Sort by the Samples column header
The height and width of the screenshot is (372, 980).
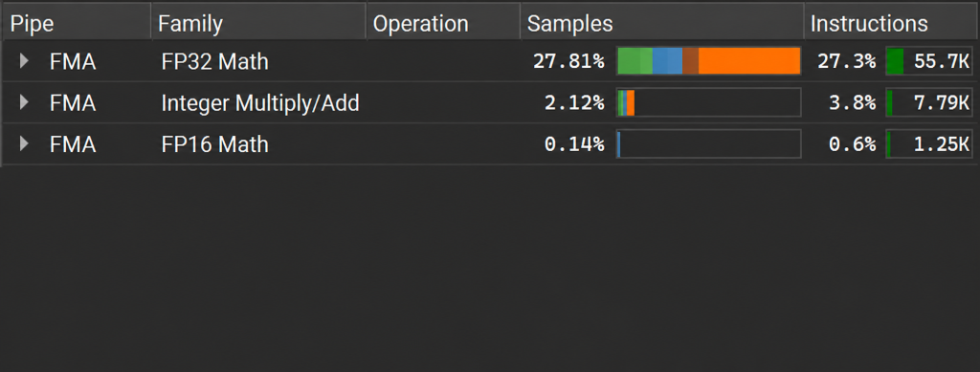click(662, 24)
